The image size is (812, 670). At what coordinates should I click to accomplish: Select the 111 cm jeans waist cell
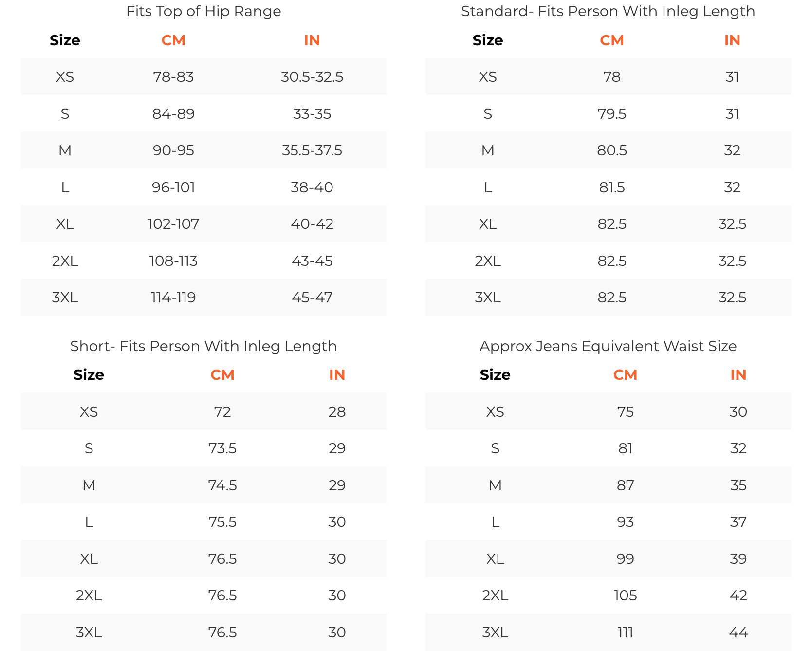[625, 633]
